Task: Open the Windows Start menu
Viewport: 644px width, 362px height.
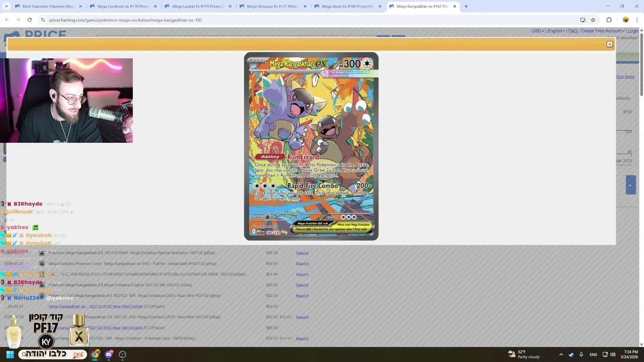Action: [10, 354]
